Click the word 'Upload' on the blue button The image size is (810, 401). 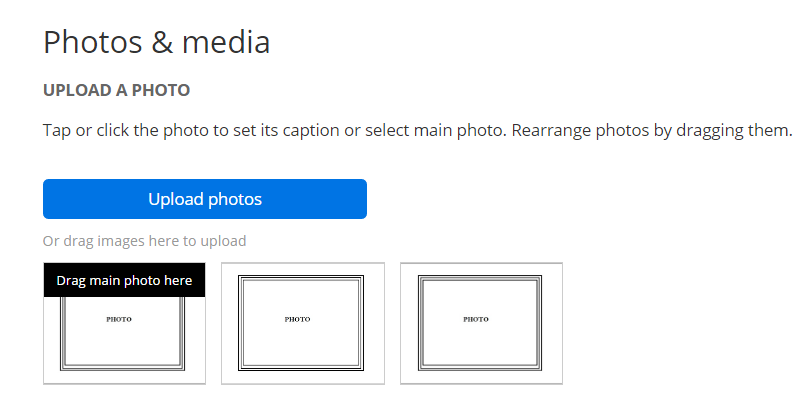(x=176, y=199)
